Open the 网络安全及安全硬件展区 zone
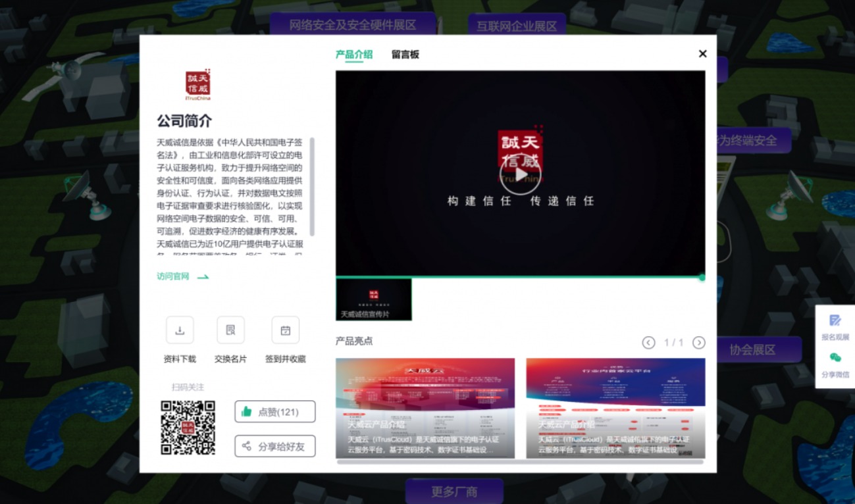Screen dimensions: 855x504 [x=353, y=25]
